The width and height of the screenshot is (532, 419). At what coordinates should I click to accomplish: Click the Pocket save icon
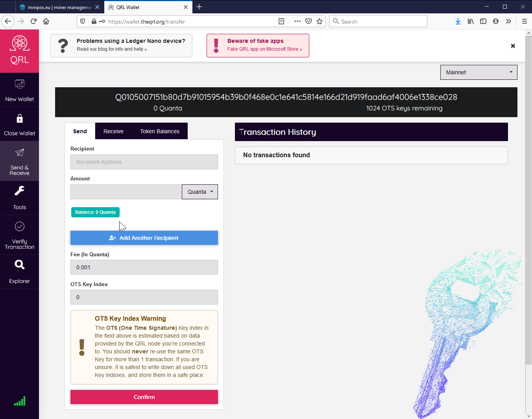click(x=308, y=21)
